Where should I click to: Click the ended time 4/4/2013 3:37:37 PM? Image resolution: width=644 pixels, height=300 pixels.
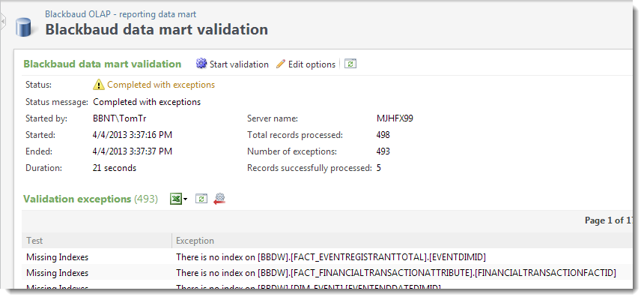tap(133, 151)
